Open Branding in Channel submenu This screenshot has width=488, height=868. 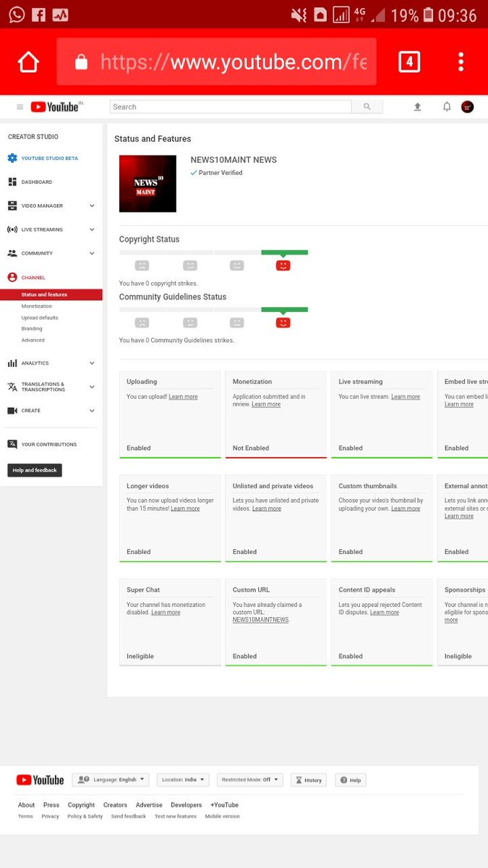pyautogui.click(x=32, y=328)
